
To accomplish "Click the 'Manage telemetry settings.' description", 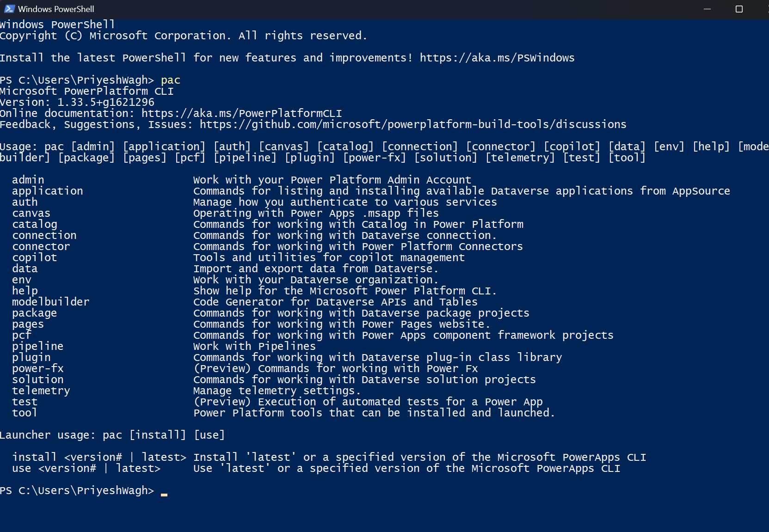I will click(x=277, y=391).
